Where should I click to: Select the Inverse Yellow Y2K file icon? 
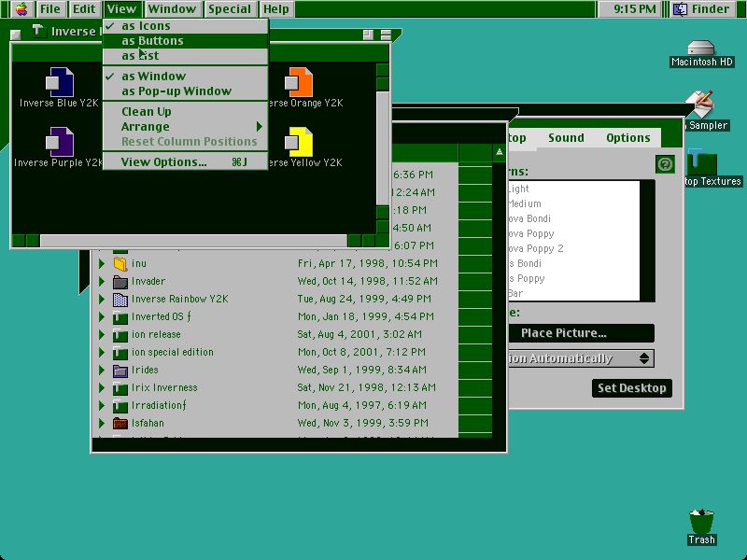click(x=299, y=142)
